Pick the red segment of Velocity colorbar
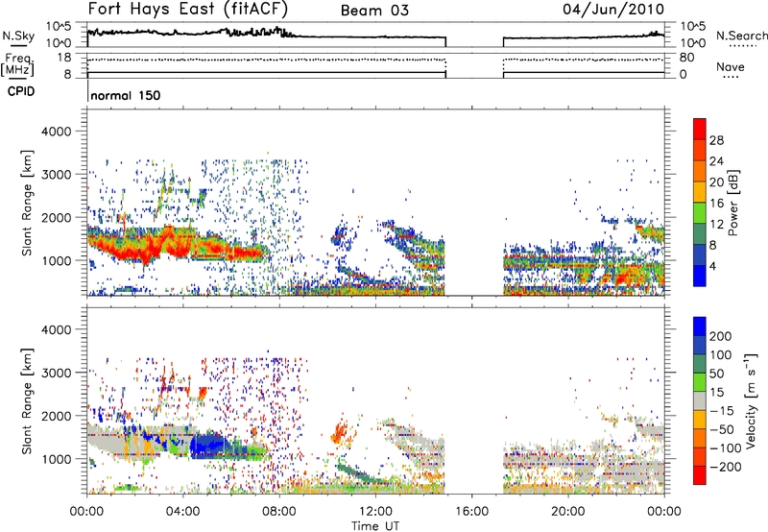The image size is (768, 532). [x=700, y=475]
